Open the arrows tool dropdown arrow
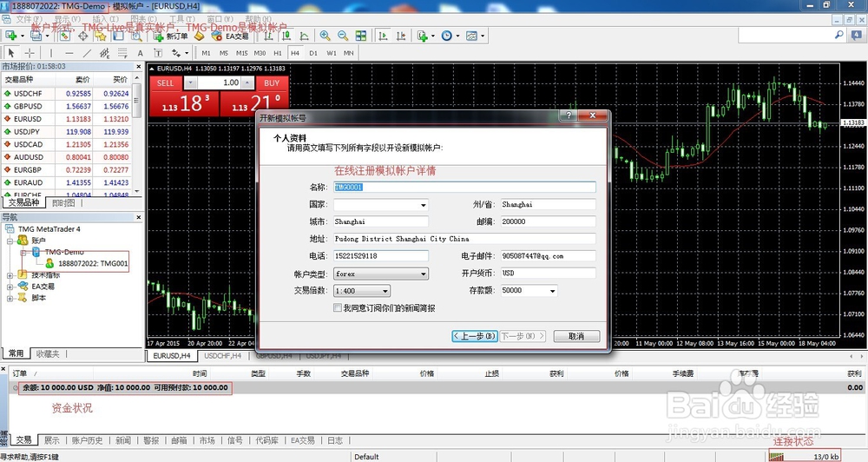Viewport: 868px width, 462px height. pos(187,53)
